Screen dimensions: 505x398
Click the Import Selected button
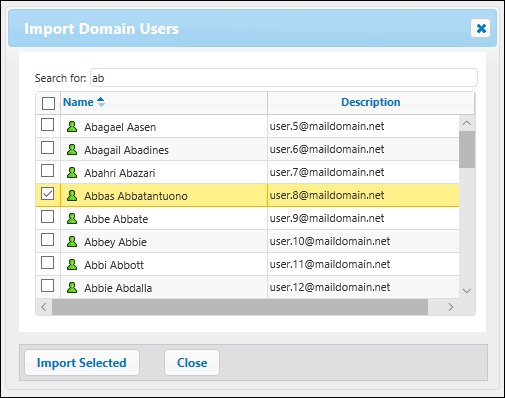pos(82,363)
